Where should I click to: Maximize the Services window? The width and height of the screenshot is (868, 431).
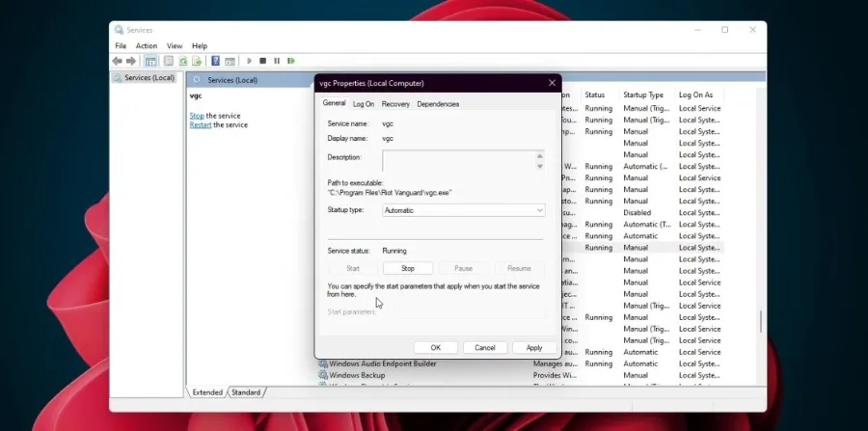[x=724, y=30]
